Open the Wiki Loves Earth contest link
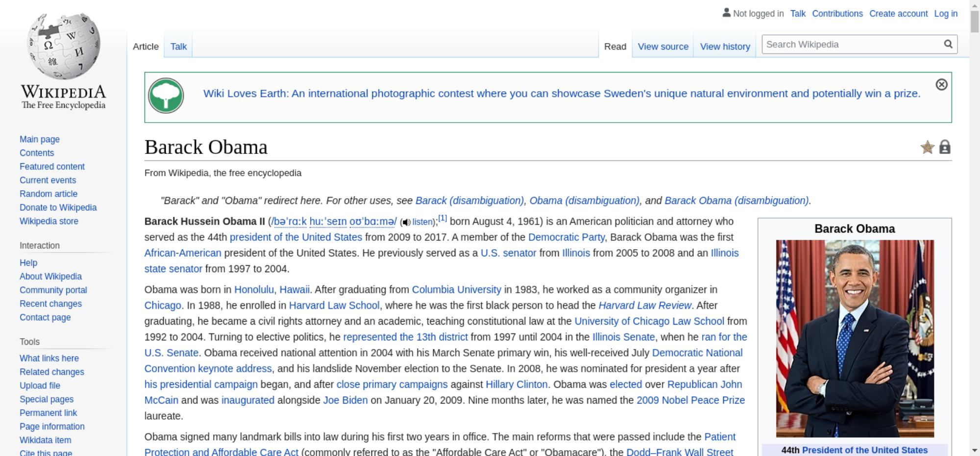Image resolution: width=980 pixels, height=456 pixels. pyautogui.click(x=562, y=94)
